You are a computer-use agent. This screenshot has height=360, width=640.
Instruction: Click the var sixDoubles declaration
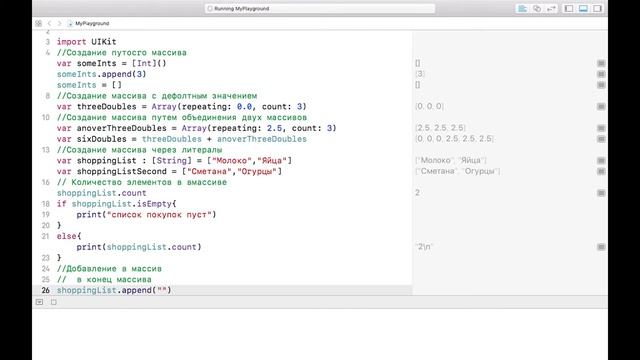click(x=182, y=139)
